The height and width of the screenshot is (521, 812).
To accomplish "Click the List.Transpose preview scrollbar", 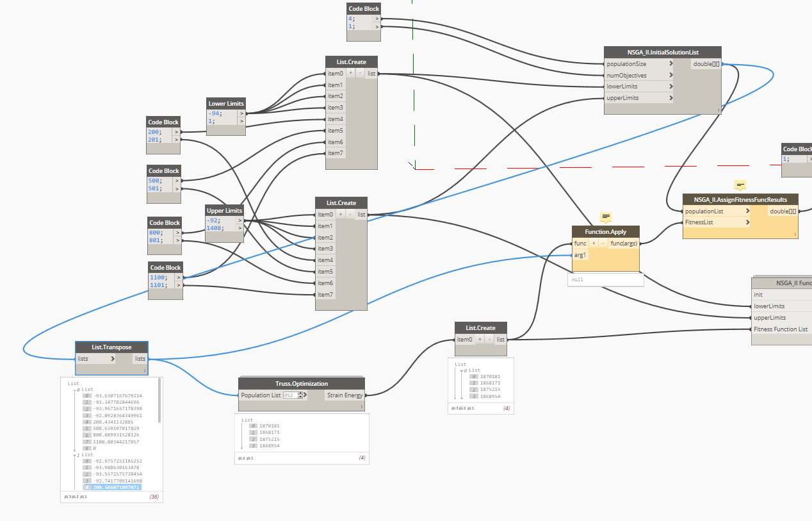I will coord(159,401).
